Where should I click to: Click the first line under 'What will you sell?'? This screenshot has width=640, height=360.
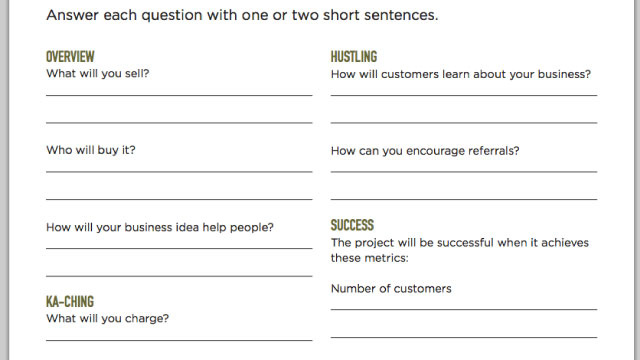click(x=179, y=95)
